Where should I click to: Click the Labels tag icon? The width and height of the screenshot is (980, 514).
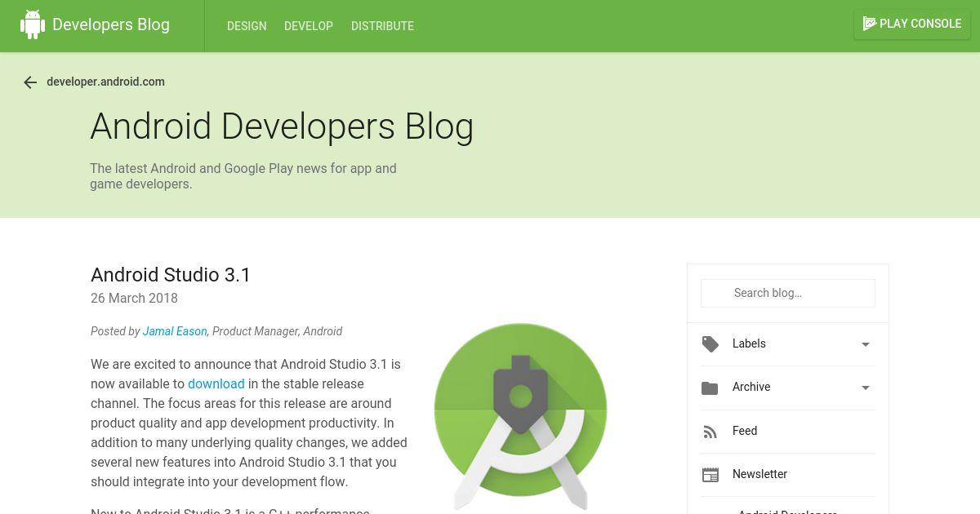(710, 344)
